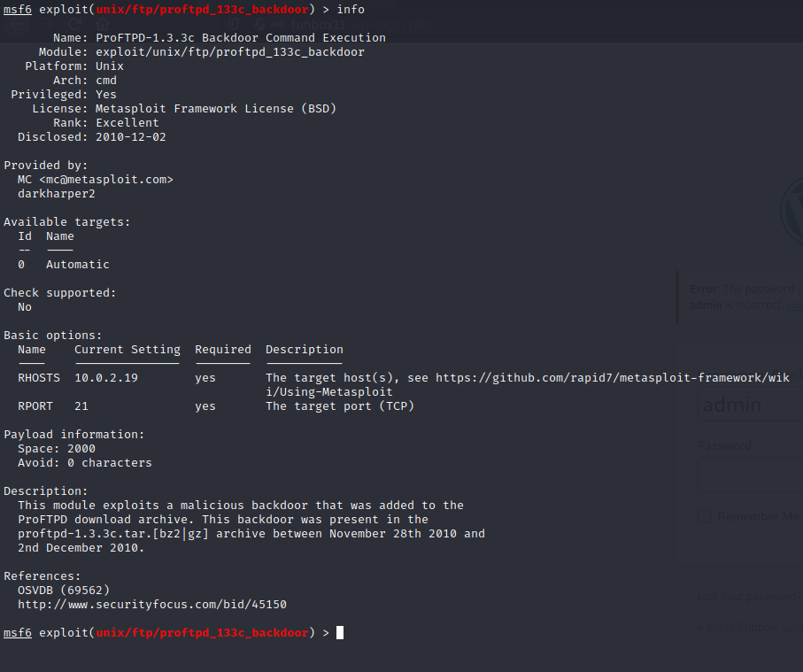The image size is (803, 672).
Task: Click the 'msf6' prompt on the last line
Action: tap(18, 633)
